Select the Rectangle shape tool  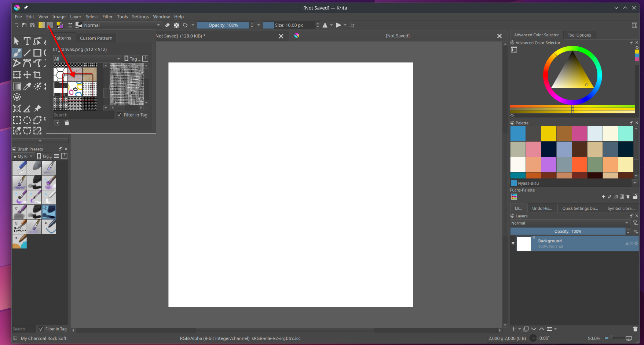(x=37, y=53)
